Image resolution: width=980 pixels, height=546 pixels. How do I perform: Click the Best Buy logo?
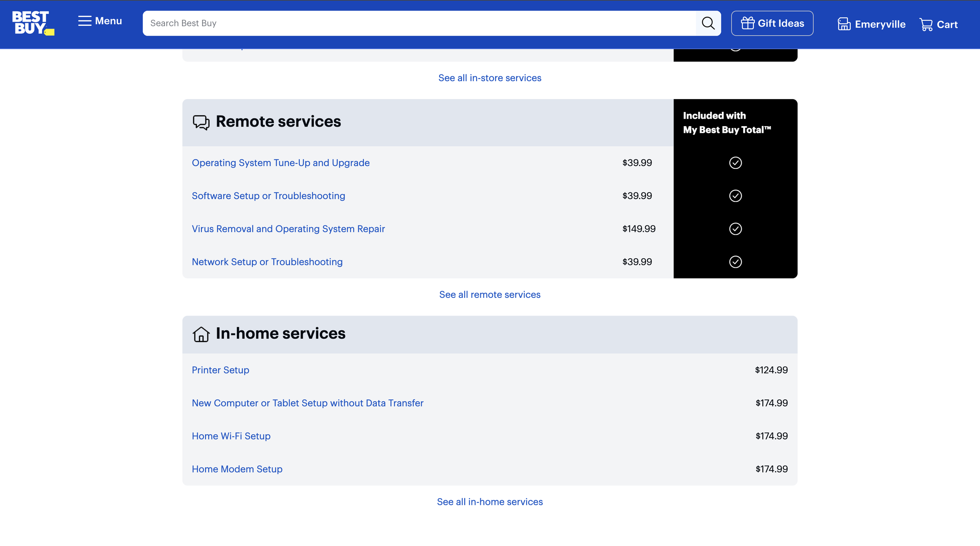click(x=33, y=23)
